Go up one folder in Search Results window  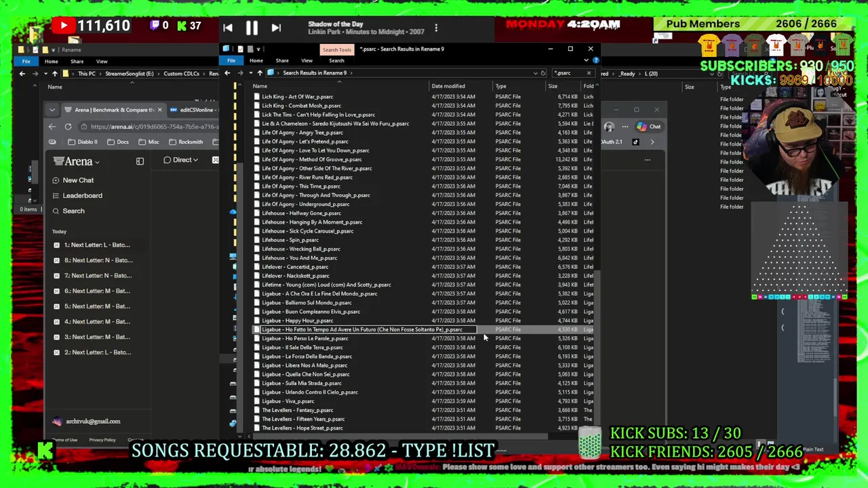click(260, 73)
